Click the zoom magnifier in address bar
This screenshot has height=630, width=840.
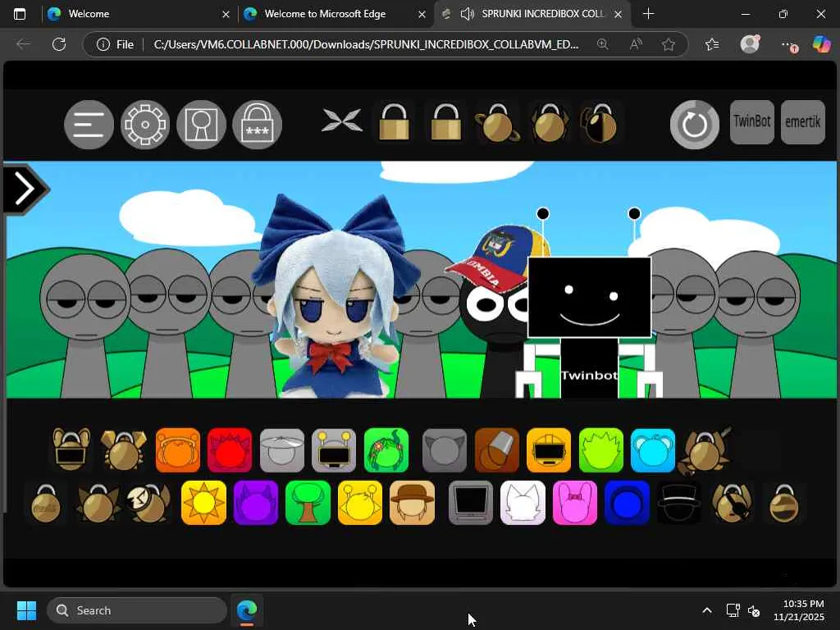[603, 44]
